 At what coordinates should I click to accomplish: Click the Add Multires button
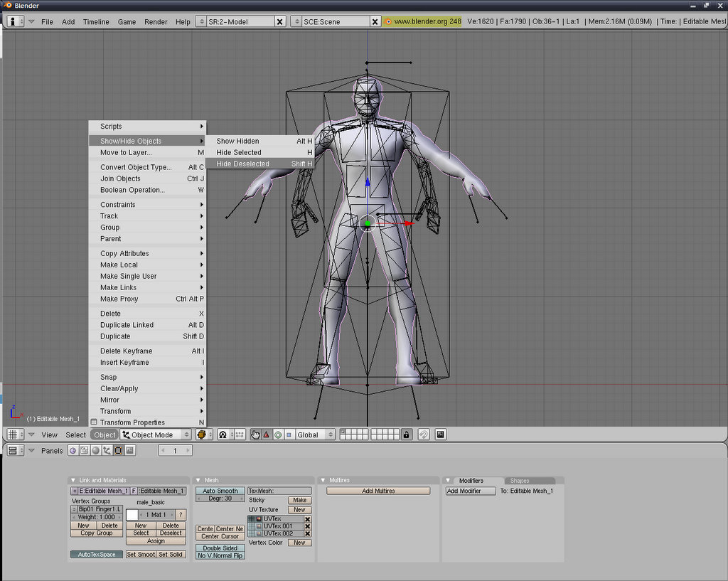tap(378, 491)
